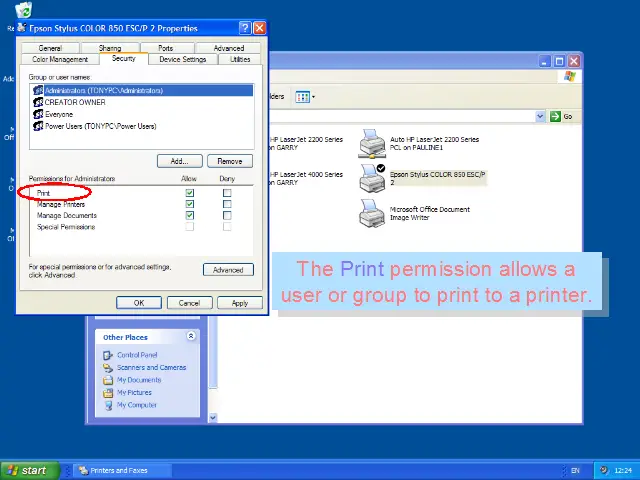
Task: Click the Views toolbar icon in Explorer window
Action: (x=302, y=97)
